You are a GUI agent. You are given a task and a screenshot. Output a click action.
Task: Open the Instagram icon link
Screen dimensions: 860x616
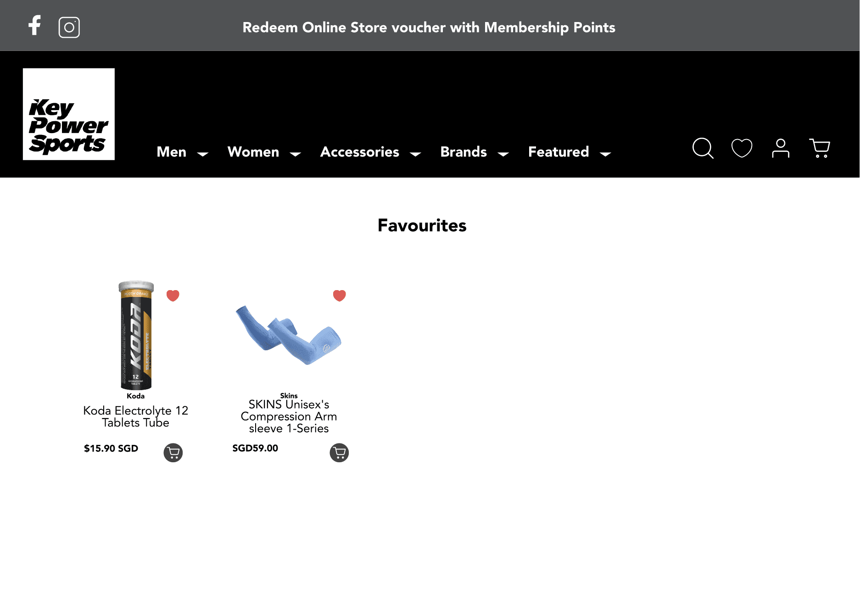69,27
